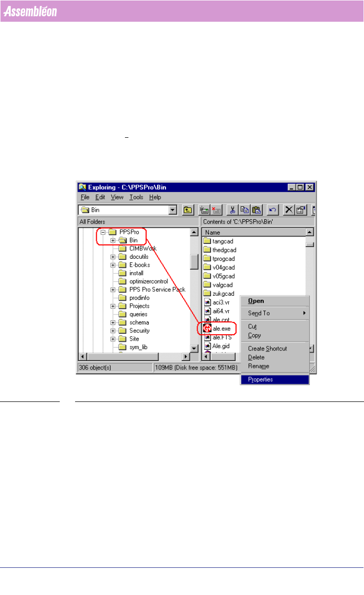This screenshot has height=595, width=364.
Task: Sort by the Name column header
Action: tap(253, 232)
